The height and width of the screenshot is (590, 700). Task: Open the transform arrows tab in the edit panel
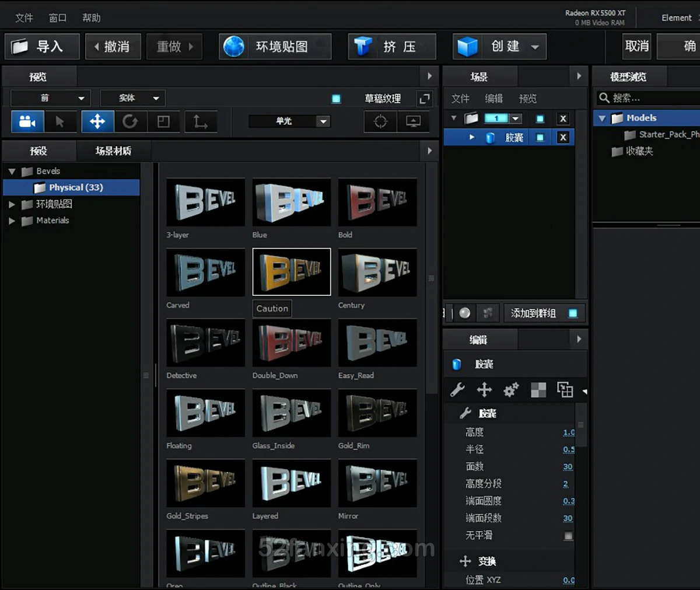click(484, 389)
